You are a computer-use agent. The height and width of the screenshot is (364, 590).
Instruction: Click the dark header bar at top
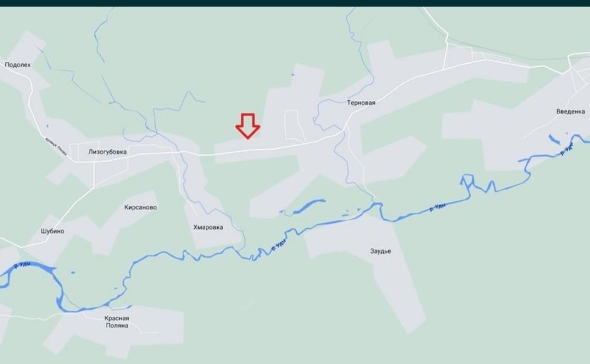(295, 3)
